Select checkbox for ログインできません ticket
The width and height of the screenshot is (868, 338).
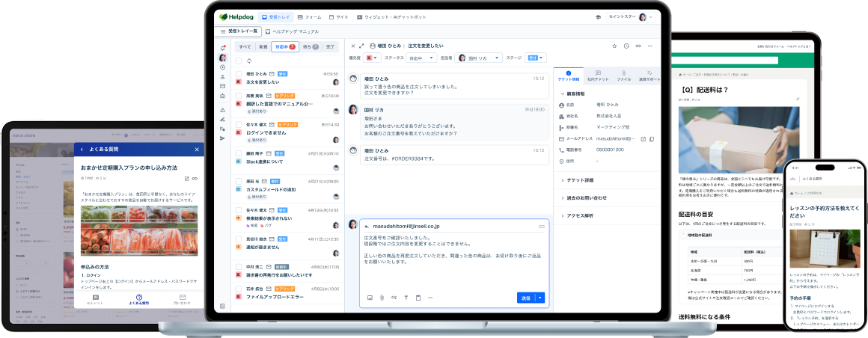coord(239,124)
